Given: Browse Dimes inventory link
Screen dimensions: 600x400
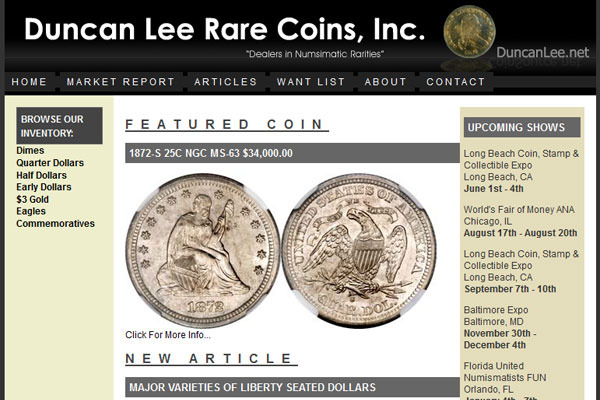Looking at the screenshot, I should 30,150.
